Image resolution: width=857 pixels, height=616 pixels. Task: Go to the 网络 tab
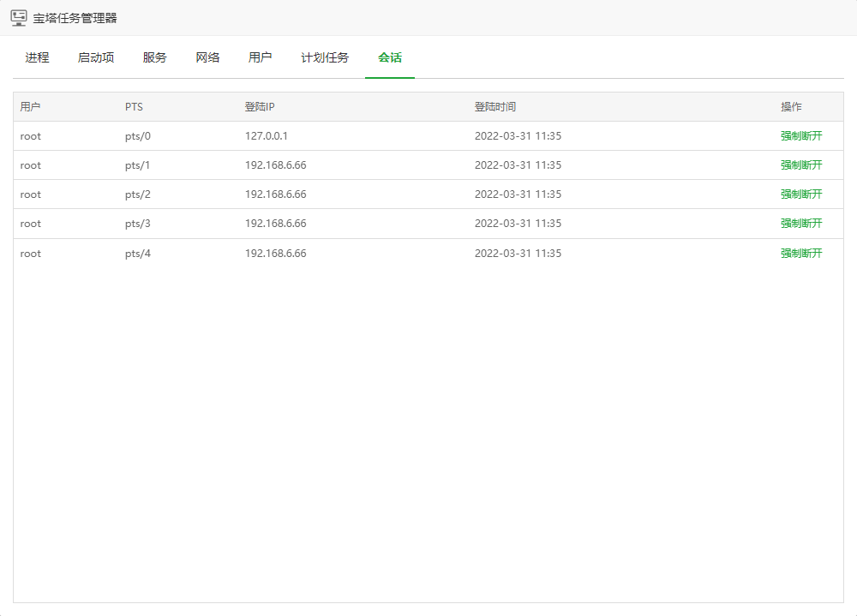point(207,58)
